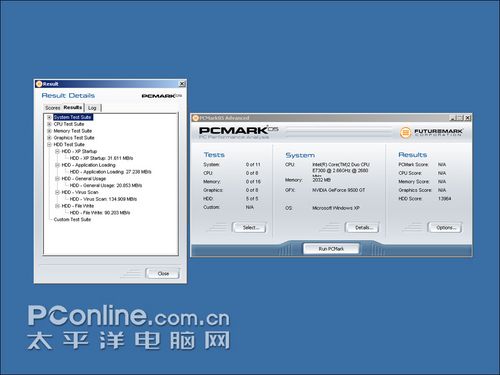This screenshot has width=500, height=375.
Task: Collapse the HDD - General Usage node
Action: pos(57,179)
